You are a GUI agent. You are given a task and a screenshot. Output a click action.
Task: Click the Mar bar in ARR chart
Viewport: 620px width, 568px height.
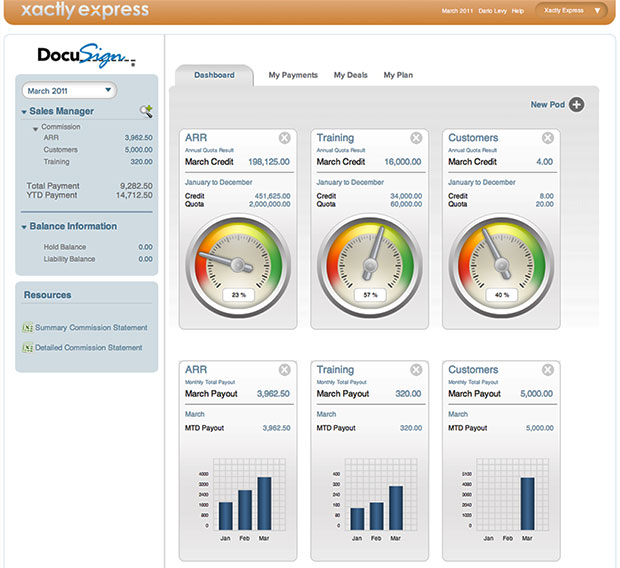point(264,504)
